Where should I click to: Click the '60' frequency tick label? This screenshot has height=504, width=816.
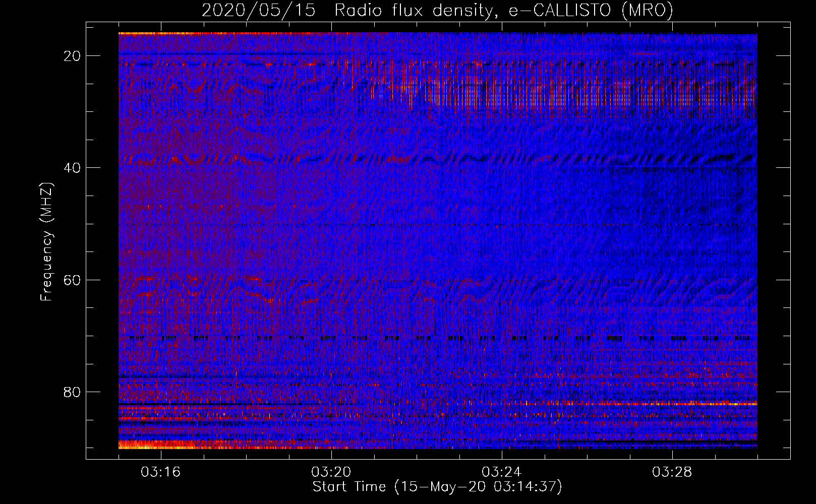[73, 280]
